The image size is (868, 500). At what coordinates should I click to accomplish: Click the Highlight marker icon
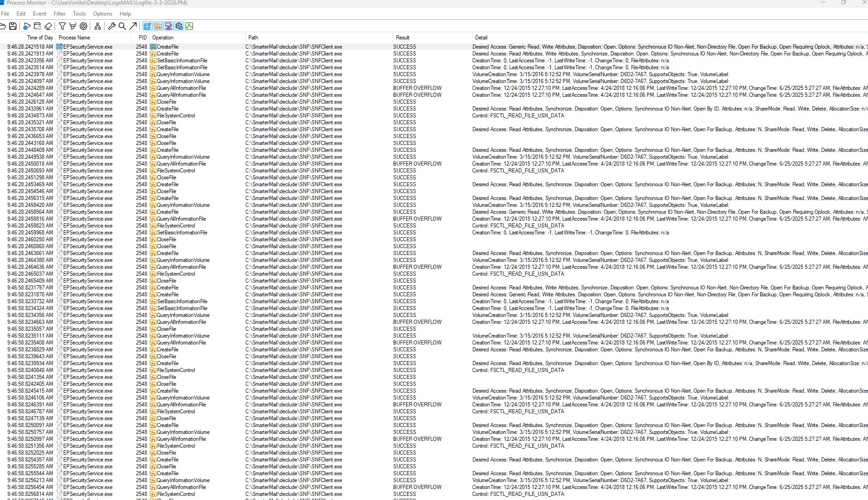coord(72,26)
